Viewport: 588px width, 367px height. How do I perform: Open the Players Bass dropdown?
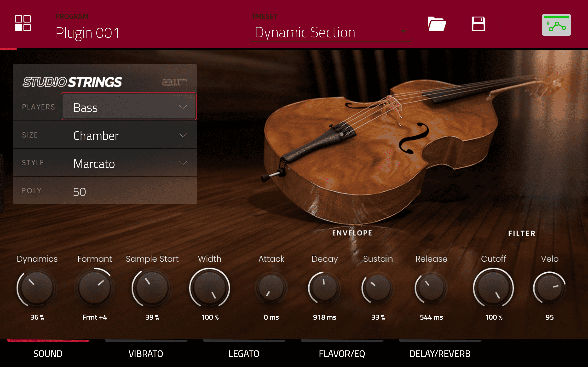tap(128, 107)
